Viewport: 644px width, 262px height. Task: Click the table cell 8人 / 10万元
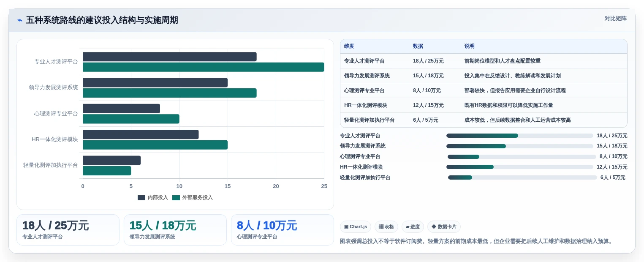(427, 90)
